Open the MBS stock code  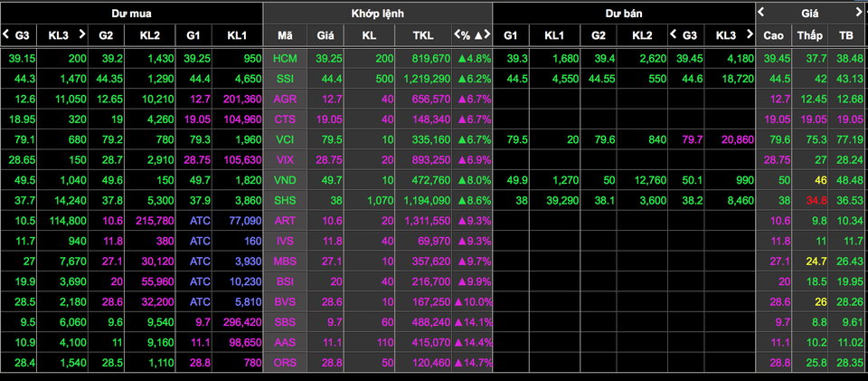pyautogui.click(x=285, y=262)
